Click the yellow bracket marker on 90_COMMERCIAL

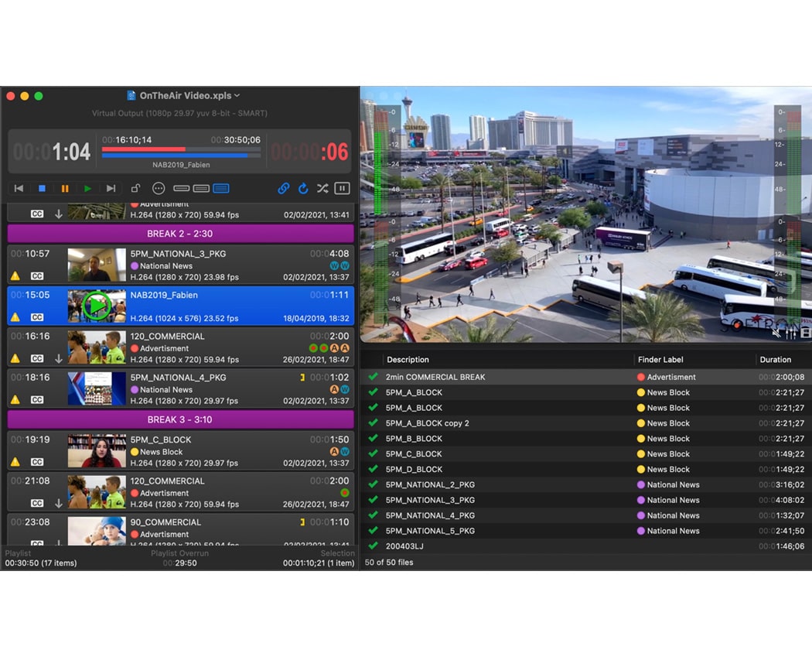tap(302, 522)
